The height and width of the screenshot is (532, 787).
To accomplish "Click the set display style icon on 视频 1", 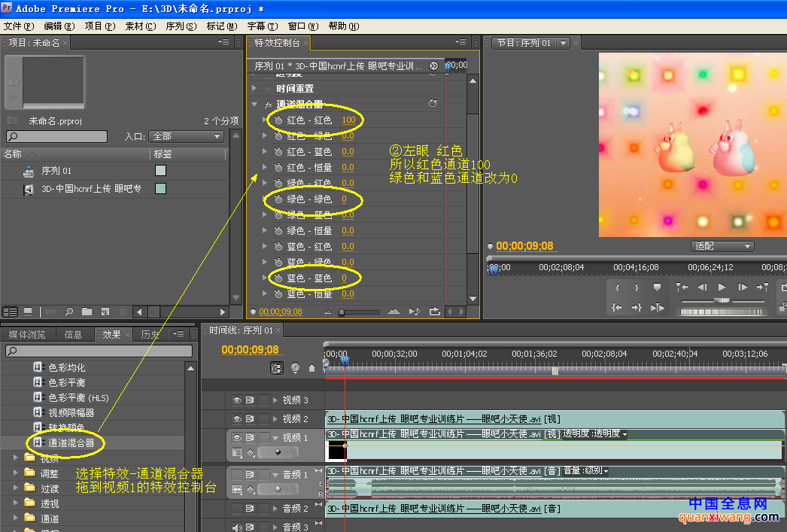I will (x=237, y=453).
